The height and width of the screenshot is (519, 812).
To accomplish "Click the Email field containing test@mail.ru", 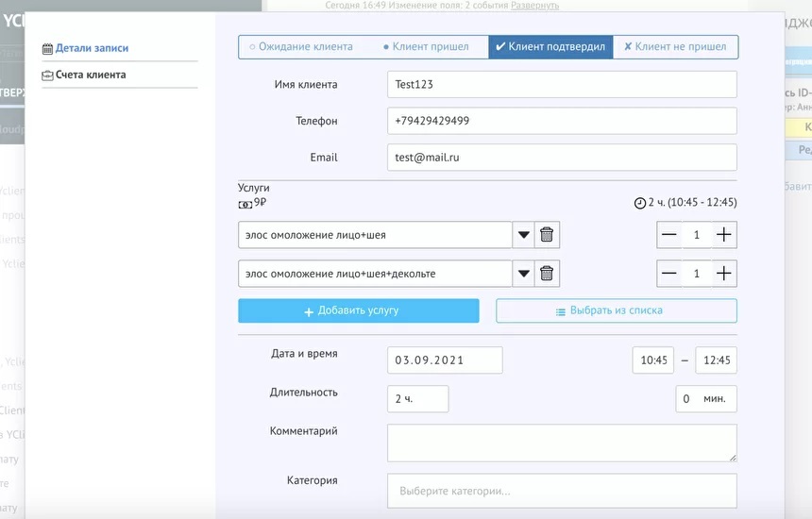I will tap(562, 158).
